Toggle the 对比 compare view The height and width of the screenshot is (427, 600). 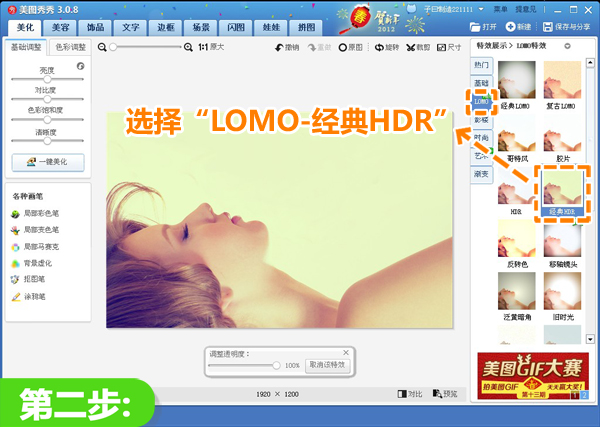coord(408,394)
